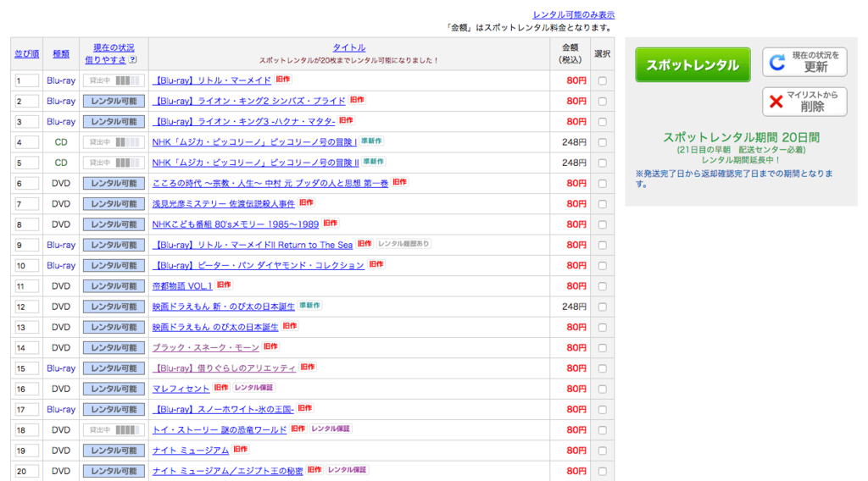Sort by タイトル column header
The width and height of the screenshot is (868, 481).
click(348, 47)
